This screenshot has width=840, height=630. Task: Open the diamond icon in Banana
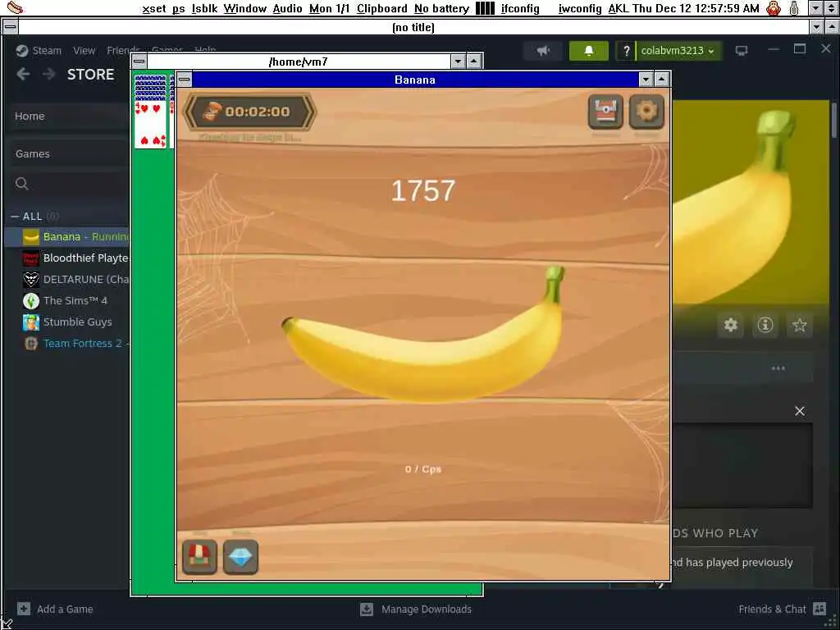[240, 557]
